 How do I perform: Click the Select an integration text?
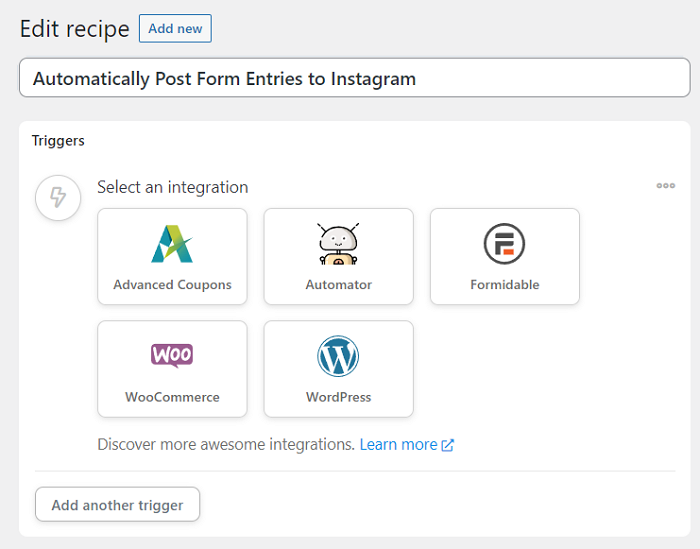[x=172, y=187]
